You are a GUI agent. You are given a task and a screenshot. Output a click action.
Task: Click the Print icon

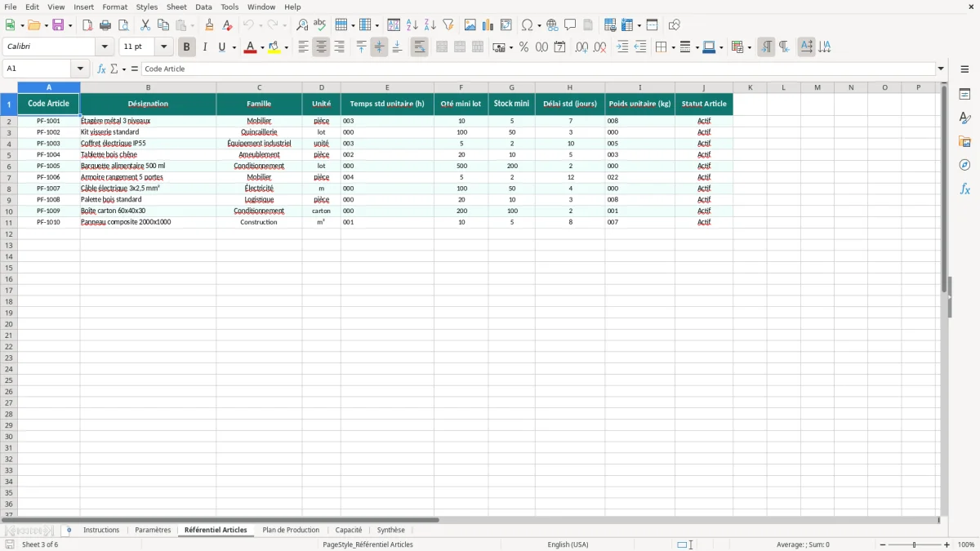coord(105,25)
